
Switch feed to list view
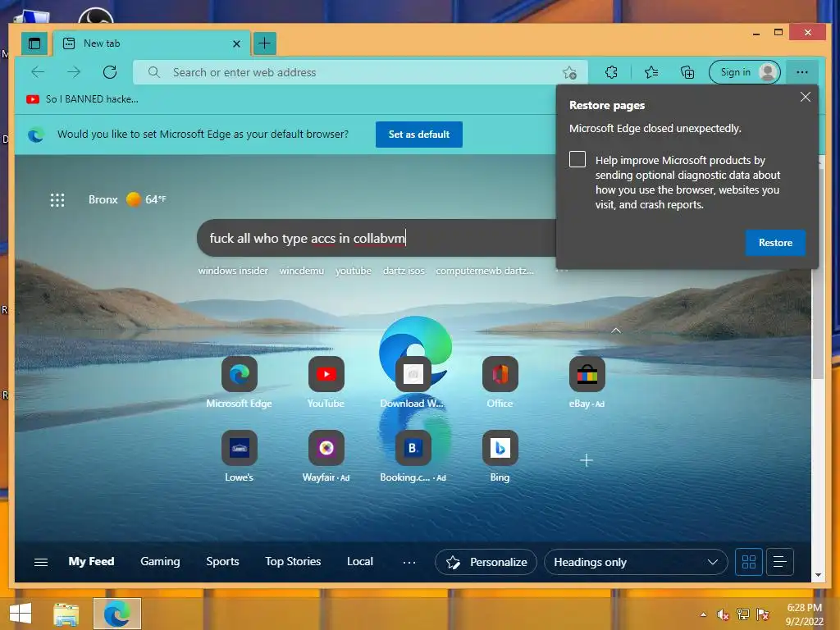click(x=779, y=562)
